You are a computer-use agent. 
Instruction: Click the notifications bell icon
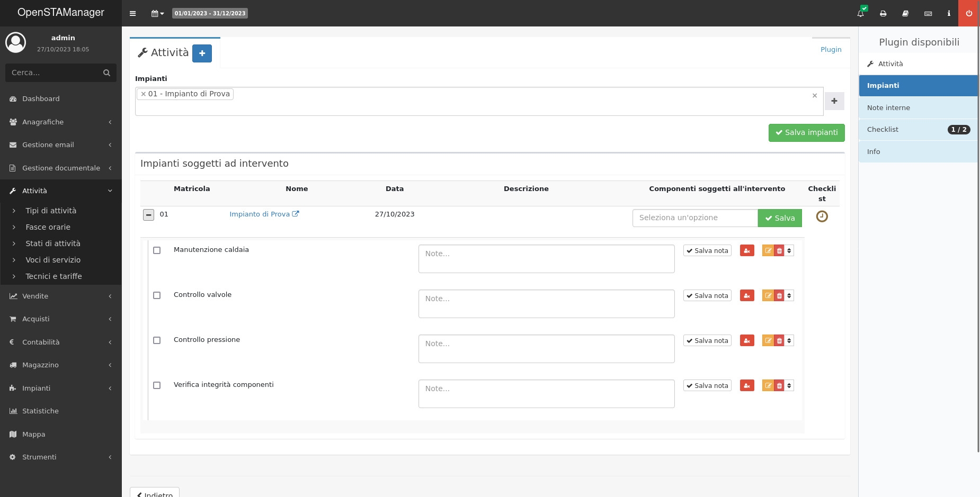click(860, 13)
